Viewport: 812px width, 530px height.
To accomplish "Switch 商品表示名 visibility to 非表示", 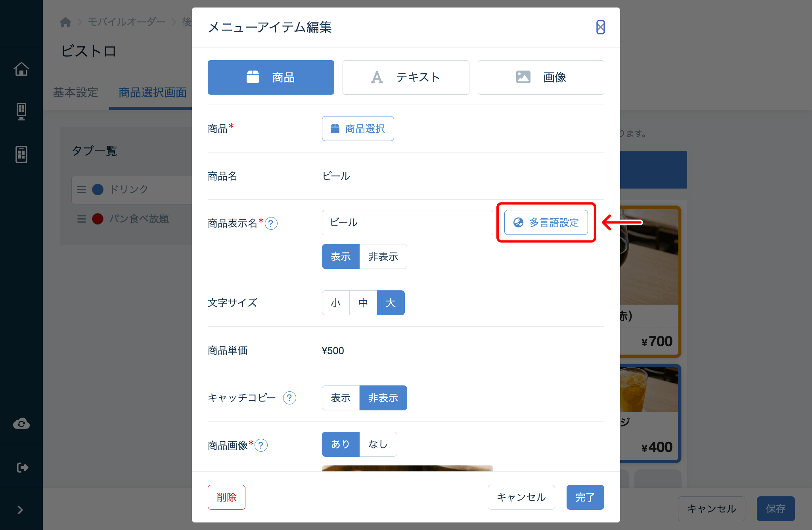I will click(x=383, y=256).
